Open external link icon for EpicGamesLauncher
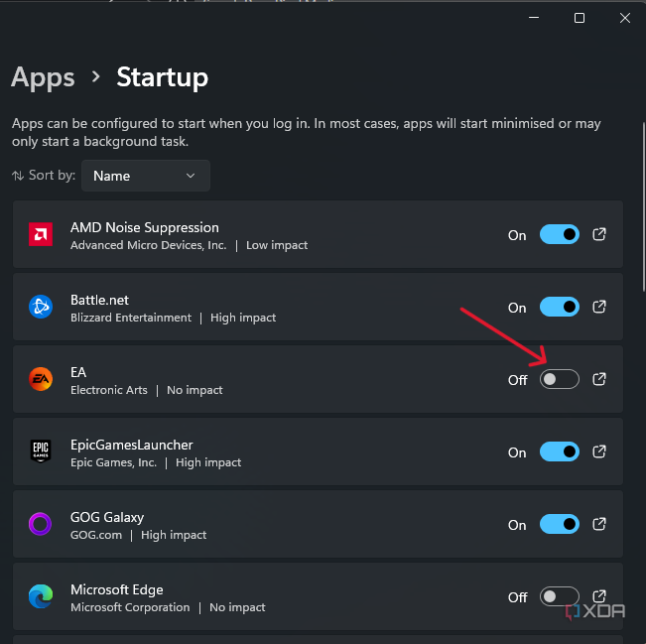 click(x=599, y=451)
